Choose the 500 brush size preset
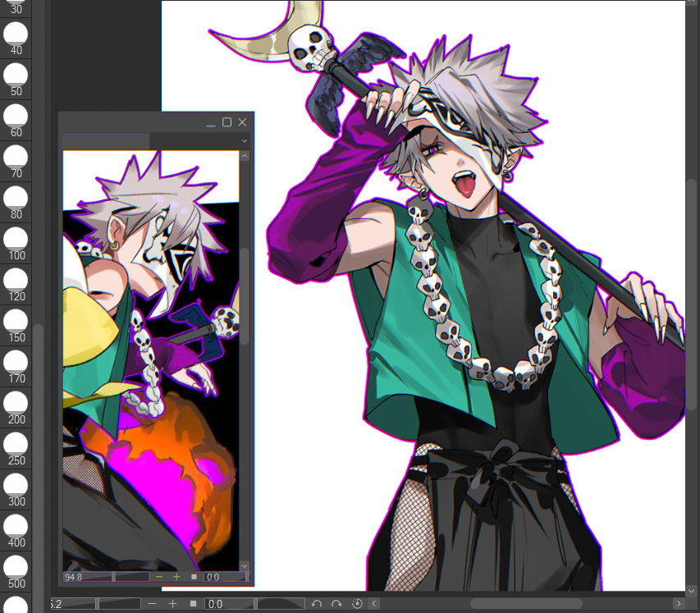This screenshot has width=700, height=613. [x=16, y=572]
